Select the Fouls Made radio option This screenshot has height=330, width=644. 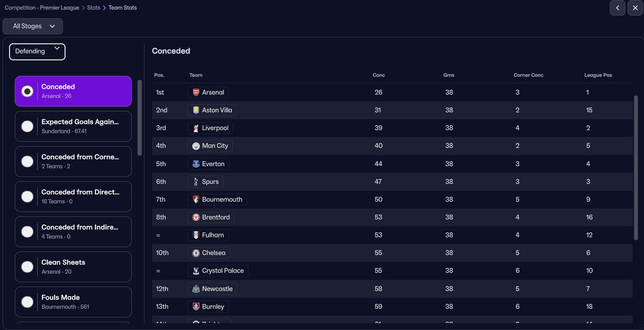click(x=27, y=302)
